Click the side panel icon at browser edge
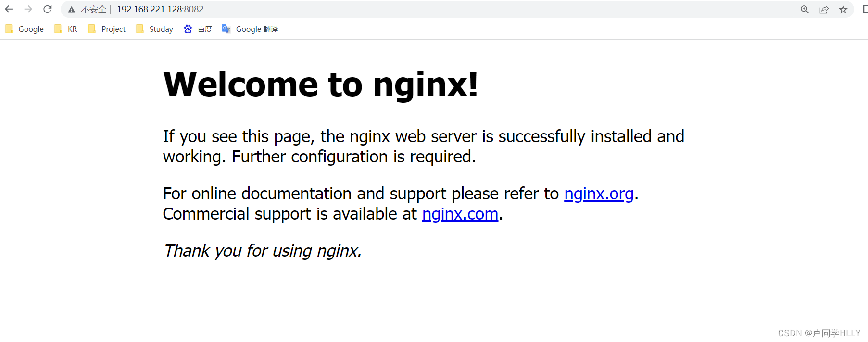Screen dimensions: 868x342 (x=865, y=10)
